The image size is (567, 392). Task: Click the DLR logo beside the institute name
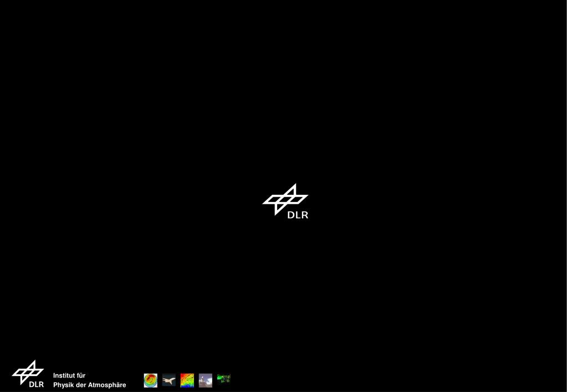[28, 374]
